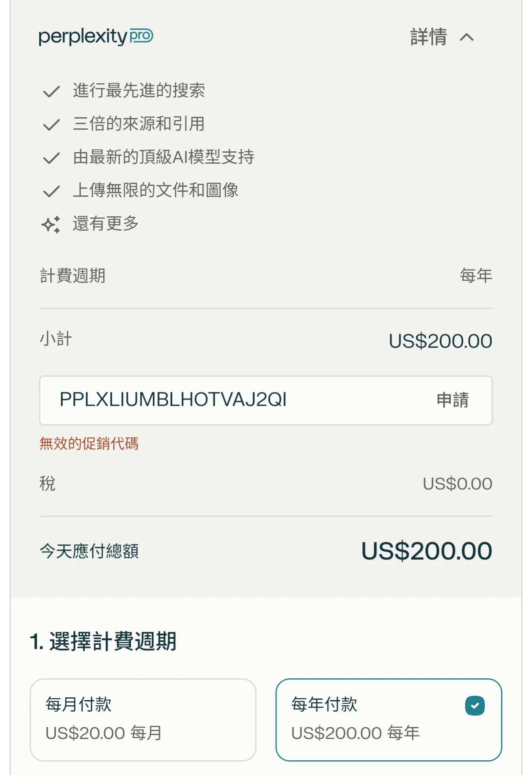The height and width of the screenshot is (775, 532).
Task: Click the 今天應付總額 US$200.00 amount
Action: point(427,551)
